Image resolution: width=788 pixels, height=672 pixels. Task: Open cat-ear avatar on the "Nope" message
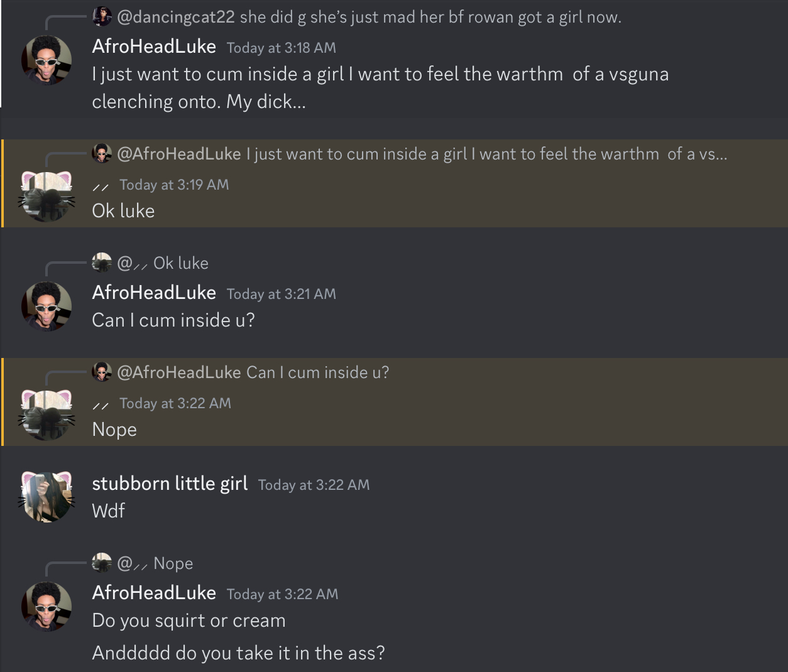(x=47, y=416)
